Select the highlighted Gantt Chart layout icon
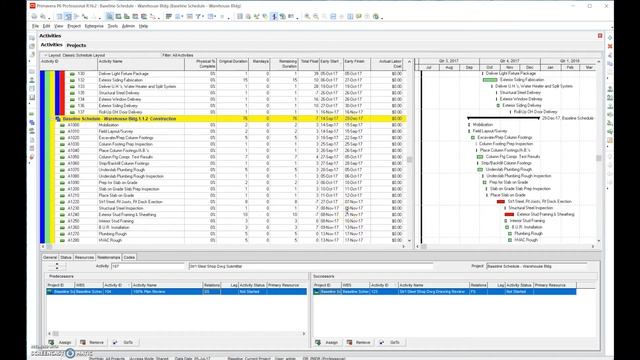640x360 pixels. click(x=68, y=17)
